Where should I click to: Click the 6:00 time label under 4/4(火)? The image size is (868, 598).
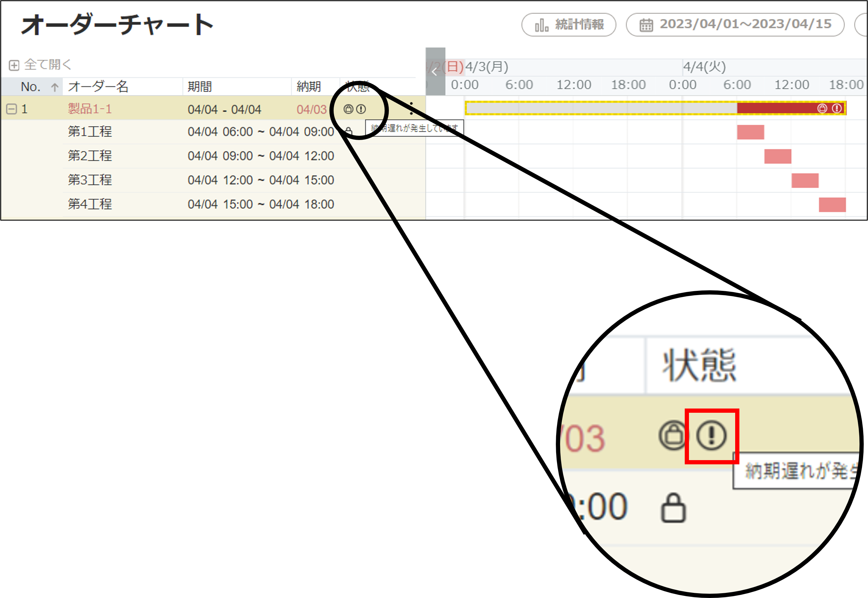[737, 85]
